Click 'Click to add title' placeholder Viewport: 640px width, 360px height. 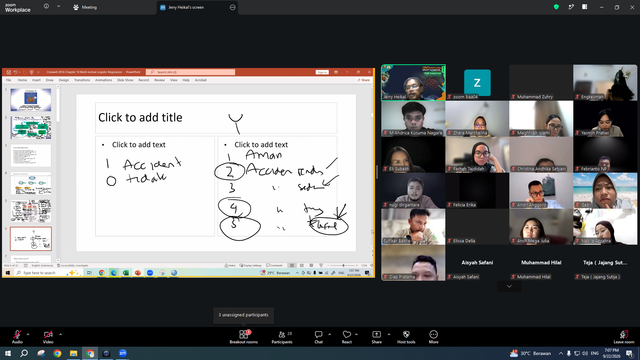point(216,118)
